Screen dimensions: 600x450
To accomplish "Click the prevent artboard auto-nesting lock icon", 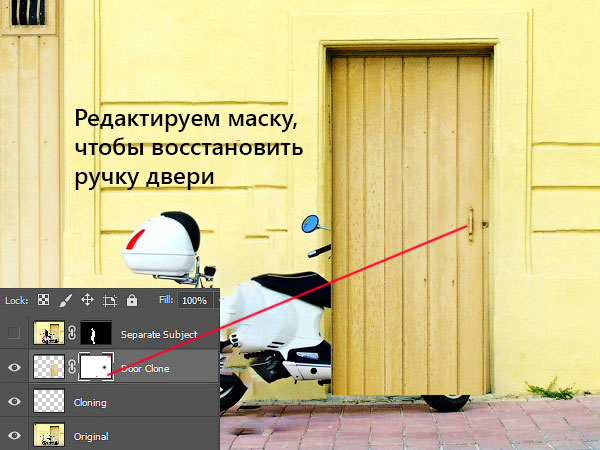I will point(110,300).
